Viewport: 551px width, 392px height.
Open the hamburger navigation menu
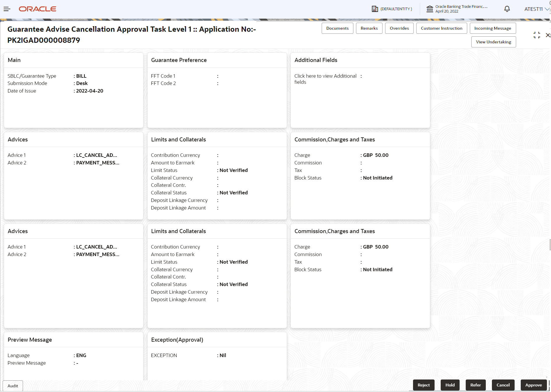[x=7, y=9]
